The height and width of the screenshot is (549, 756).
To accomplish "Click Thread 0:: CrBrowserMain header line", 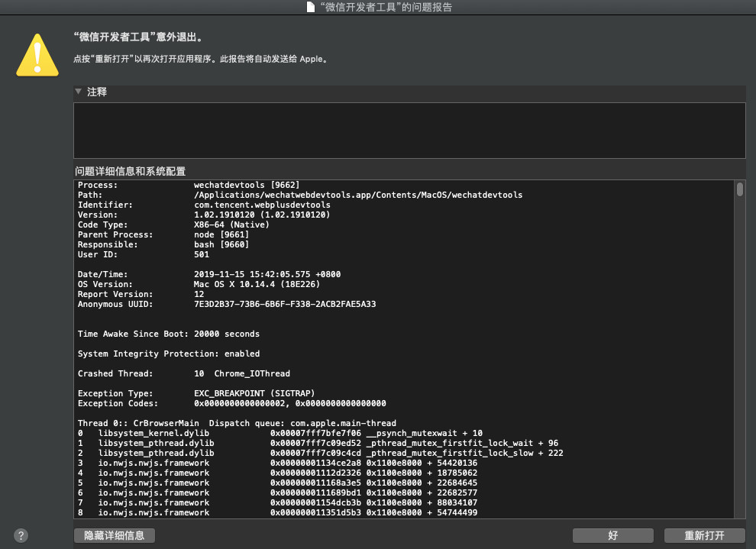I will [x=237, y=423].
